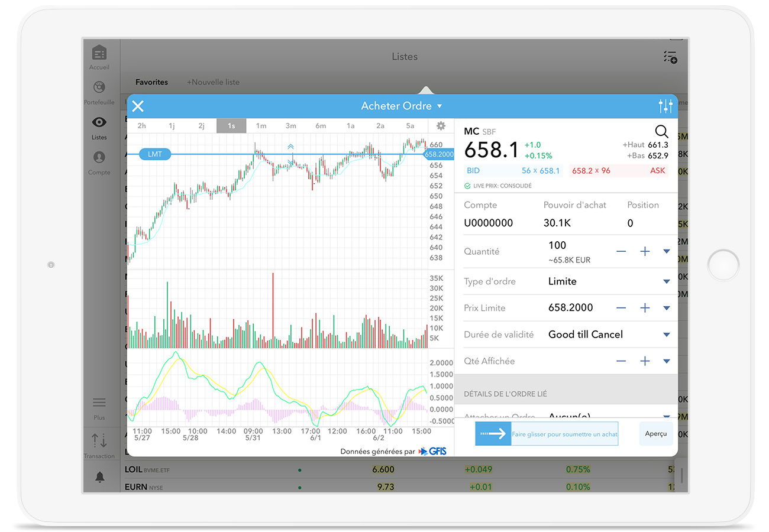Open order settings sliders icon

click(665, 106)
